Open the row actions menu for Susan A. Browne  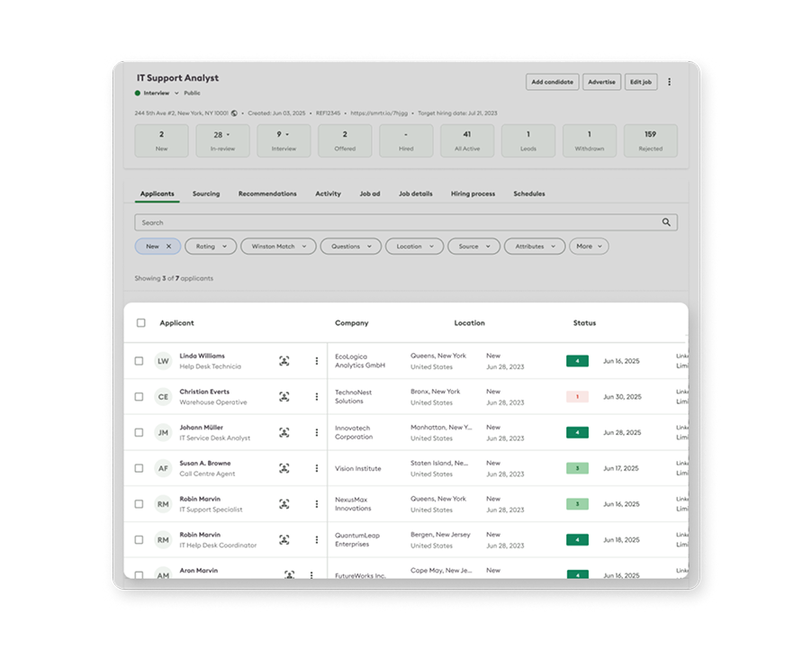coord(317,468)
